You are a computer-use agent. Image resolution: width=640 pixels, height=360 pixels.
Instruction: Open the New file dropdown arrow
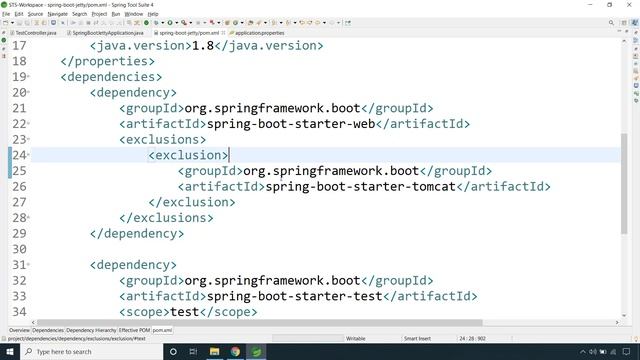click(12, 23)
